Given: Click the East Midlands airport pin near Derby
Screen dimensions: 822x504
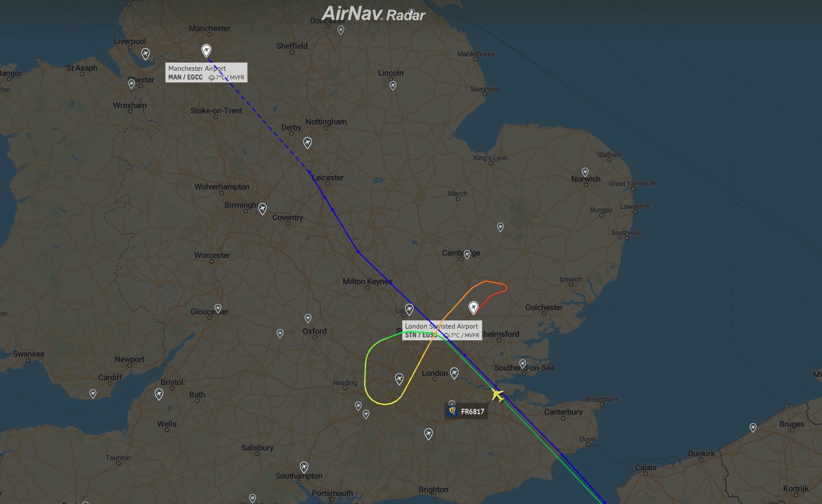Looking at the screenshot, I should point(308,143).
